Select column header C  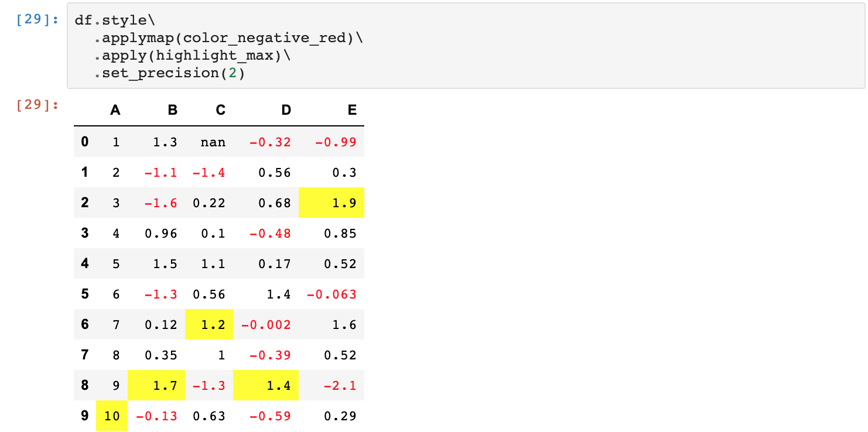(x=220, y=110)
